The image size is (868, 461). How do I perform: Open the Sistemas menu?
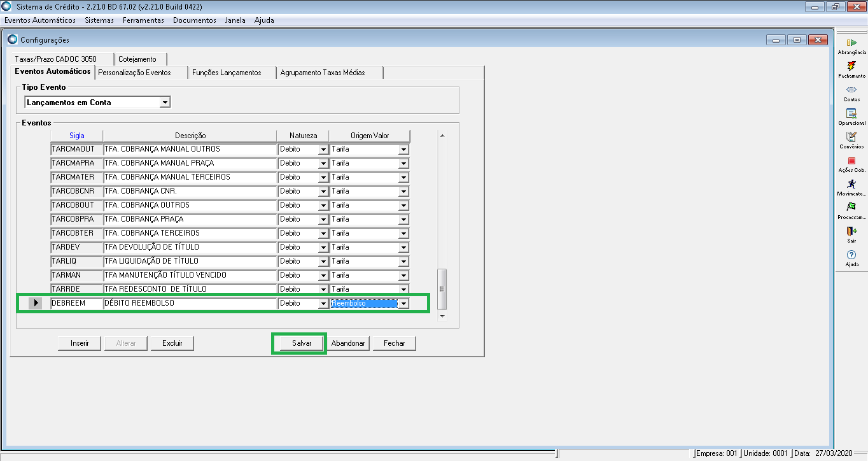[x=99, y=20]
